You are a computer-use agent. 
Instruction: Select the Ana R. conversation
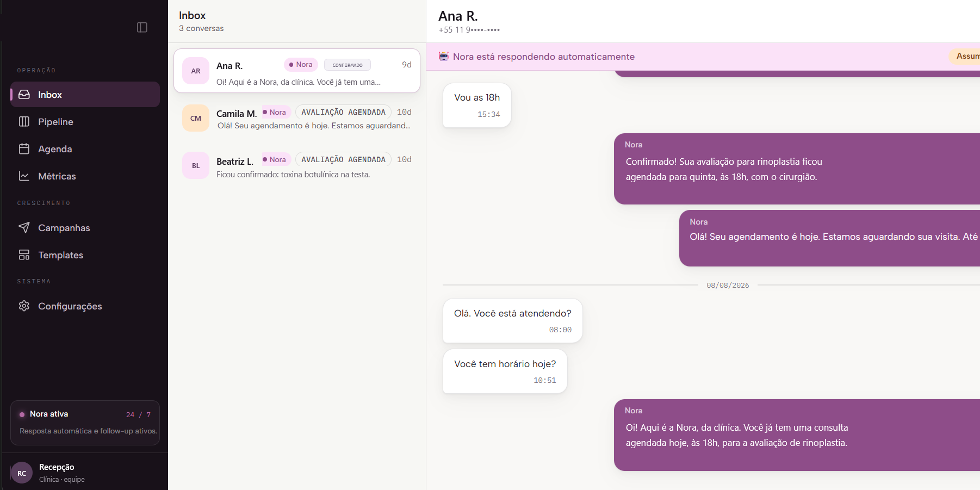point(297,71)
